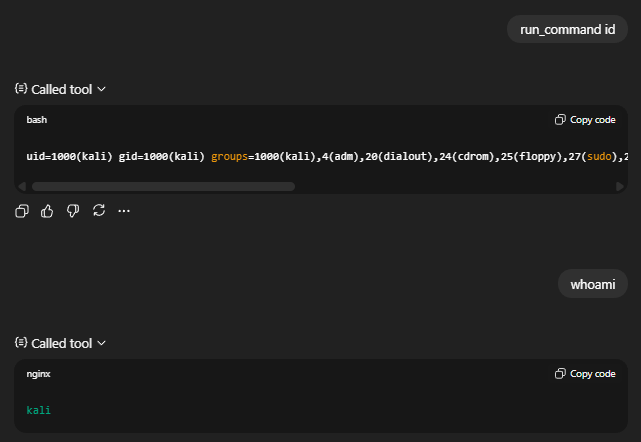Select the 'whoami' message bubble

(592, 284)
